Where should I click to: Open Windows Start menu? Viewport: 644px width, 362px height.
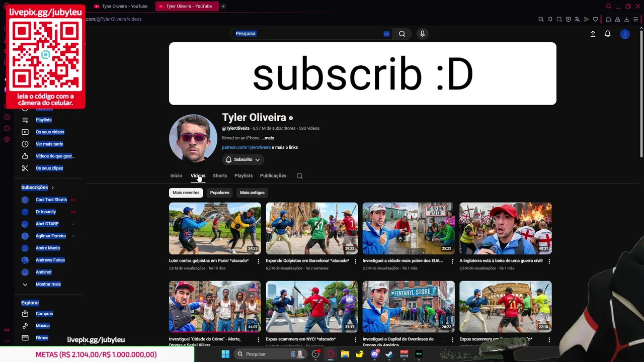click(x=225, y=354)
